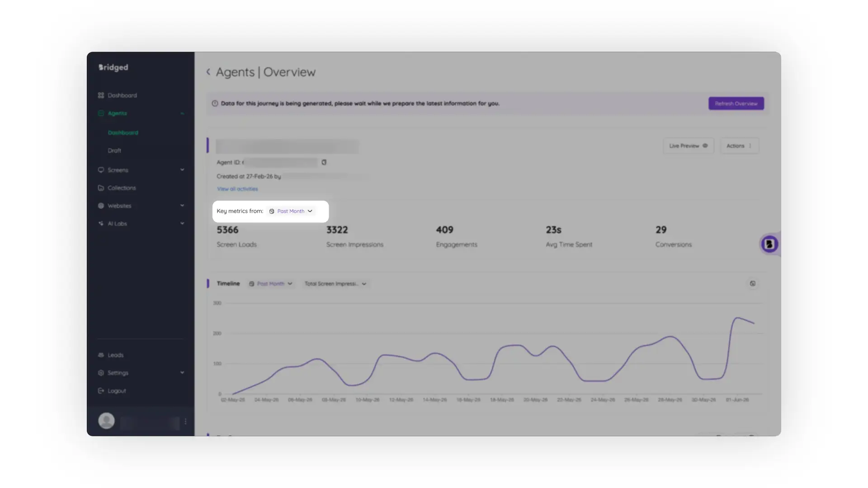Expand the Screens sidebar section
Image resolution: width=868 pixels, height=488 pixels.
[182, 170]
